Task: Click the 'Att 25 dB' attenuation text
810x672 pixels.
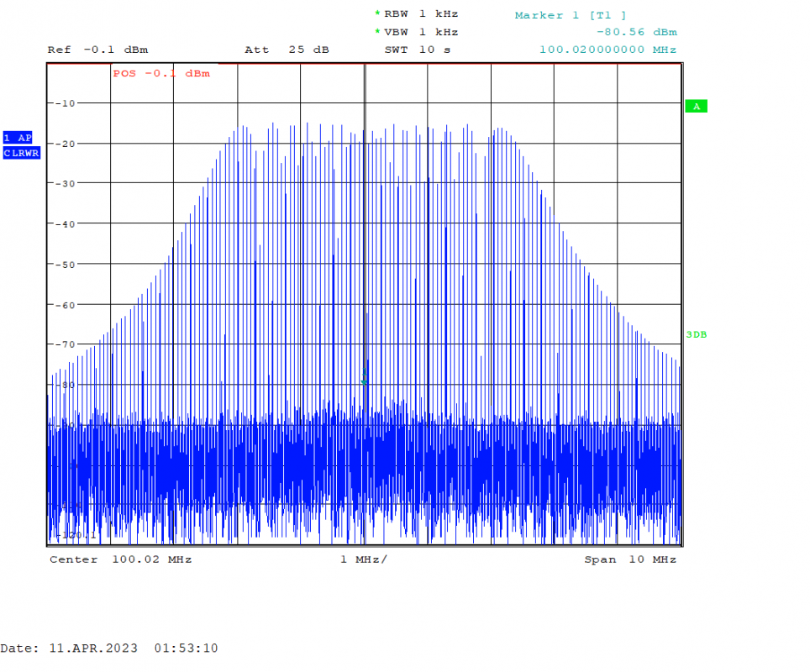Action: [287, 50]
